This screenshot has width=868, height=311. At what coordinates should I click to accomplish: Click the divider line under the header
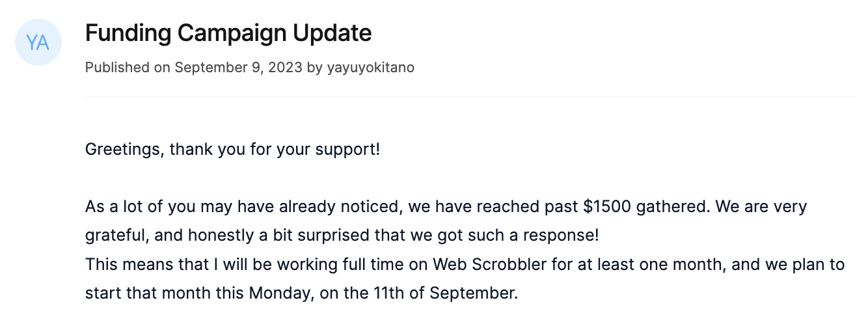(x=470, y=96)
